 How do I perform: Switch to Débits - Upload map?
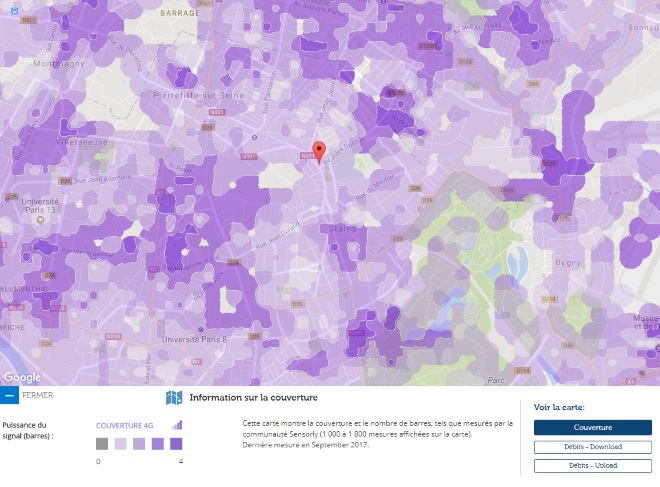593,466
